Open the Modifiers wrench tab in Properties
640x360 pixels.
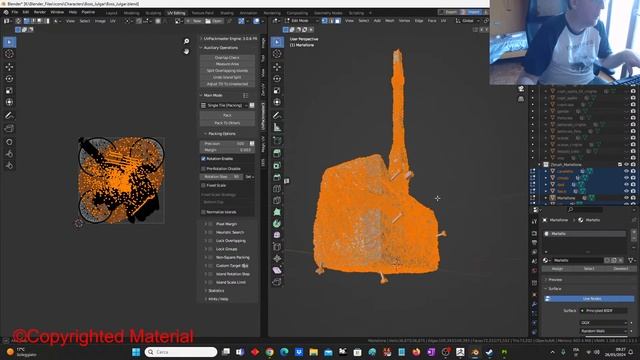tap(534, 304)
